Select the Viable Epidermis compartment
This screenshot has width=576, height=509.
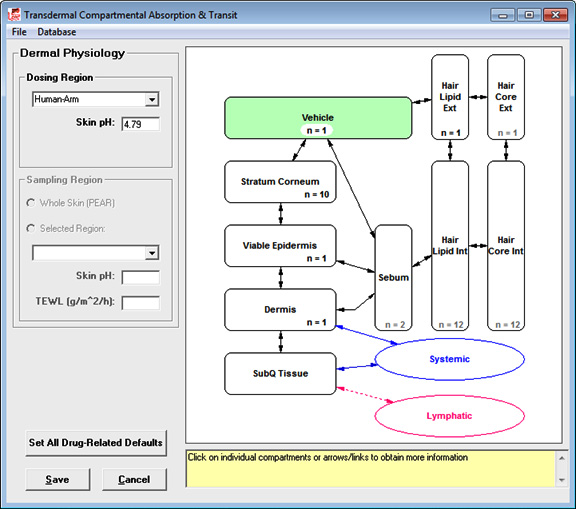pos(280,246)
